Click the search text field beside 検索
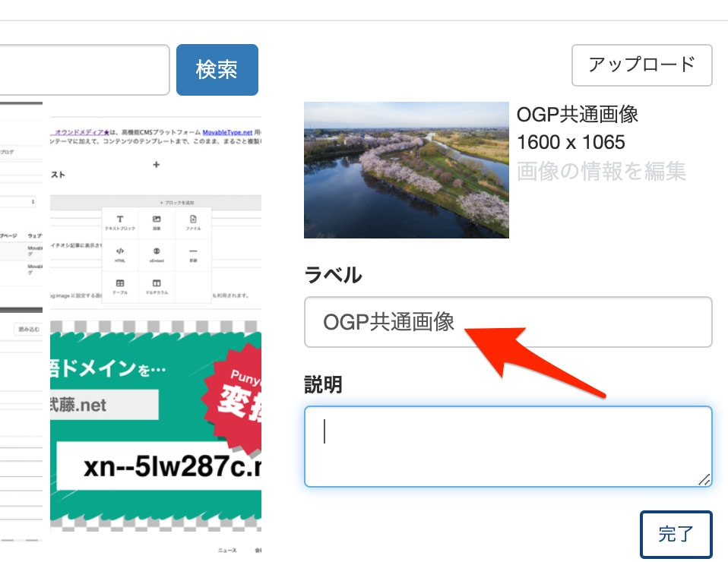 click(x=84, y=70)
